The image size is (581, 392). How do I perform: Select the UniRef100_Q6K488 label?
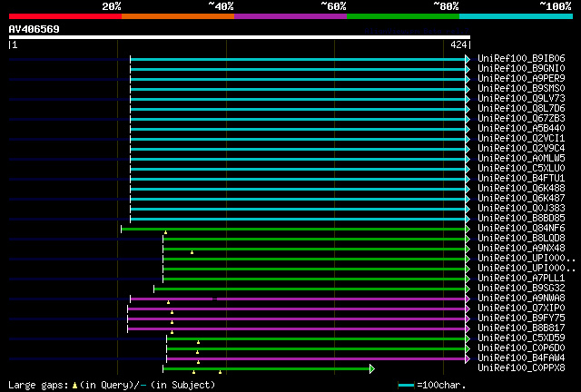(x=521, y=188)
